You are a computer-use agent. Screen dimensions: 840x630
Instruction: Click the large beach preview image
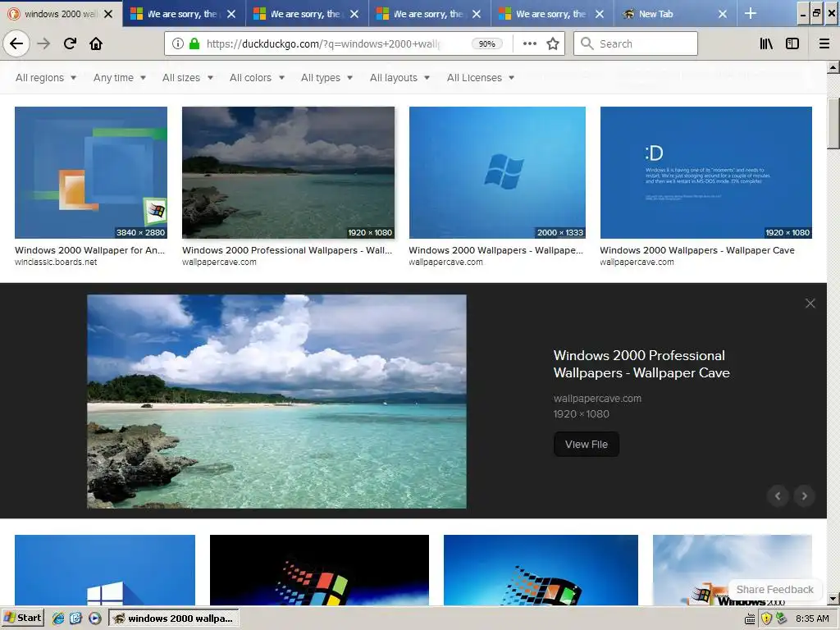(x=277, y=401)
